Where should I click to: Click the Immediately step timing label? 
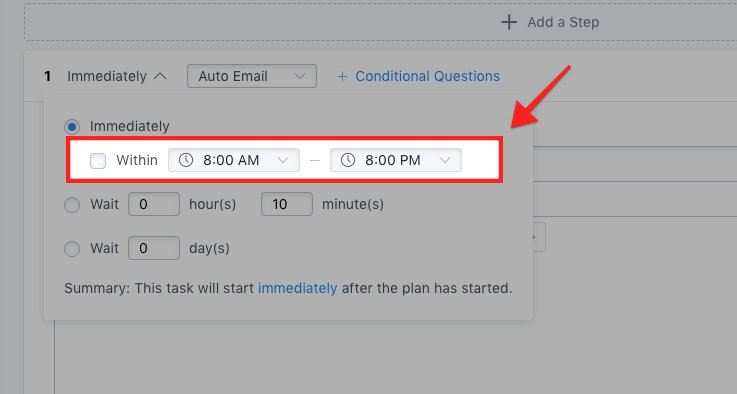pos(107,76)
